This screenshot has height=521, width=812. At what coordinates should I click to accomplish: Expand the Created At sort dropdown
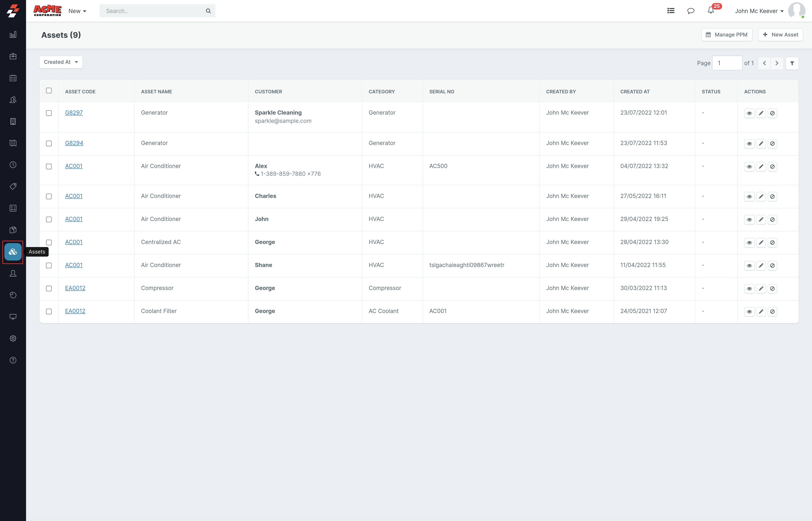point(61,62)
